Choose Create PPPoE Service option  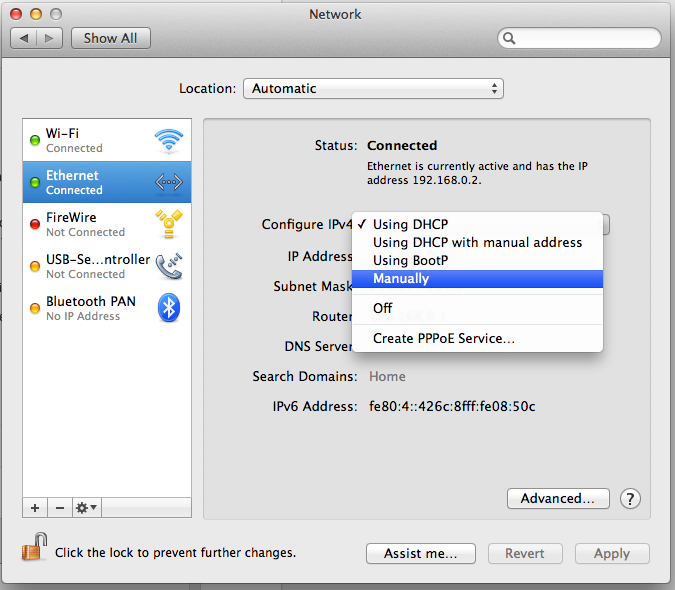tap(444, 338)
